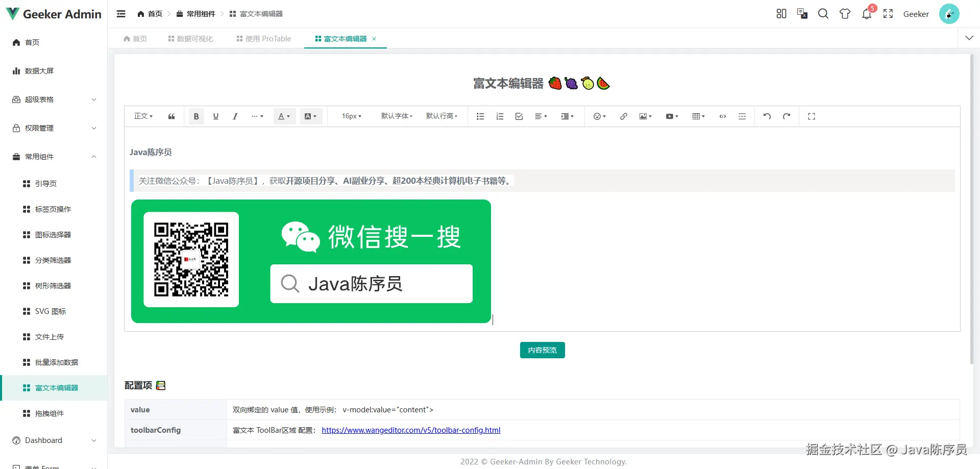Open the text alignment dropdown
The image size is (980, 469).
coord(541,116)
